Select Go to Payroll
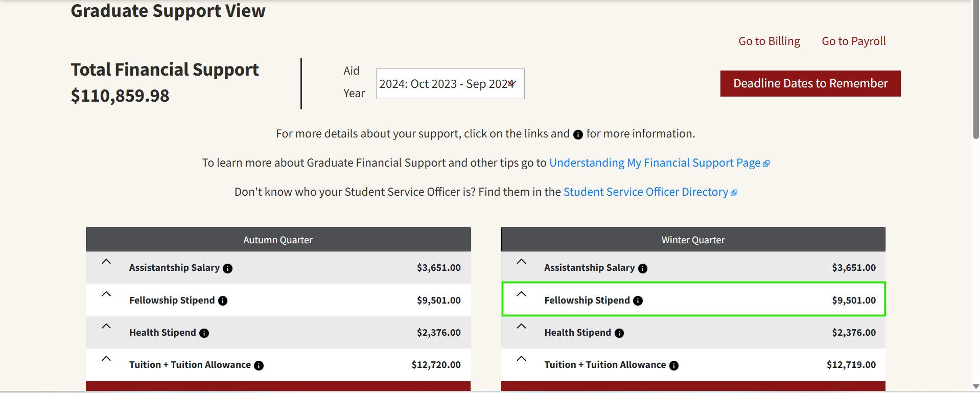This screenshot has width=980, height=393. pos(853,41)
